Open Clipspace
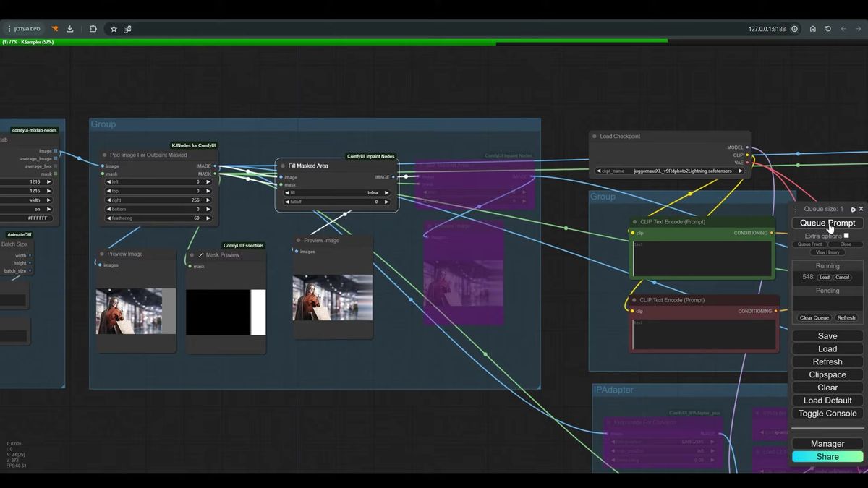The height and width of the screenshot is (488, 868). click(827, 375)
